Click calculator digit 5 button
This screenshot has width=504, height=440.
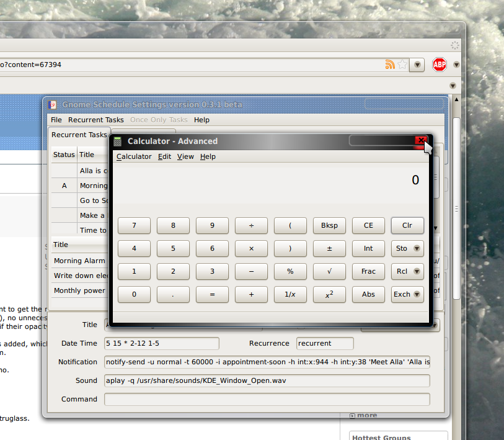coord(173,248)
